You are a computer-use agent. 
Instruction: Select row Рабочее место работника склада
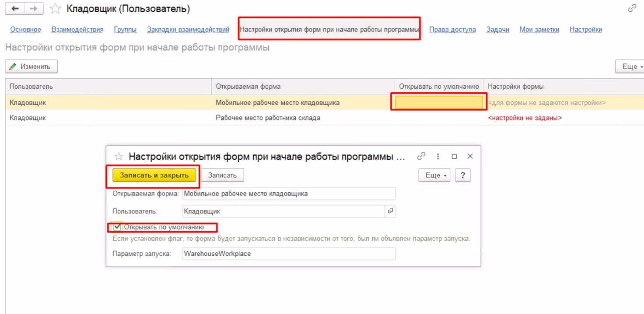(x=325, y=118)
